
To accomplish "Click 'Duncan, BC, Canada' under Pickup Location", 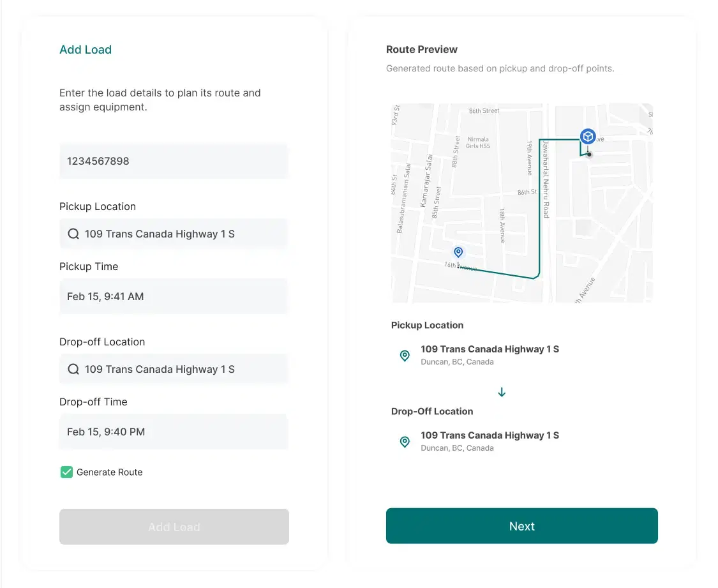I will (x=457, y=362).
